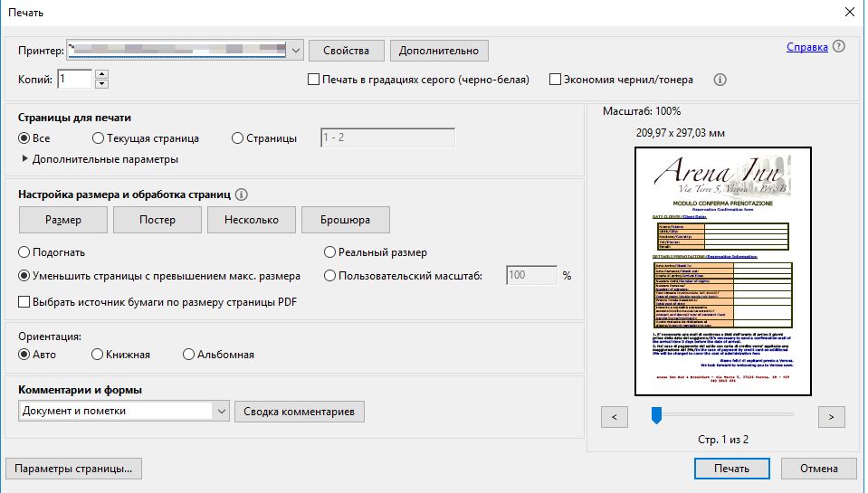The height and width of the screenshot is (493, 868).
Task: Click in the Копий number field
Action: pos(75,79)
